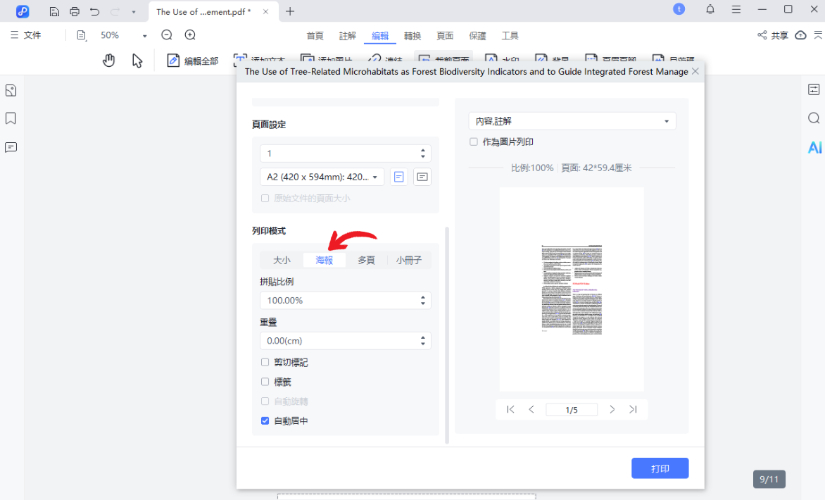Open the comments panel icon

click(11, 147)
